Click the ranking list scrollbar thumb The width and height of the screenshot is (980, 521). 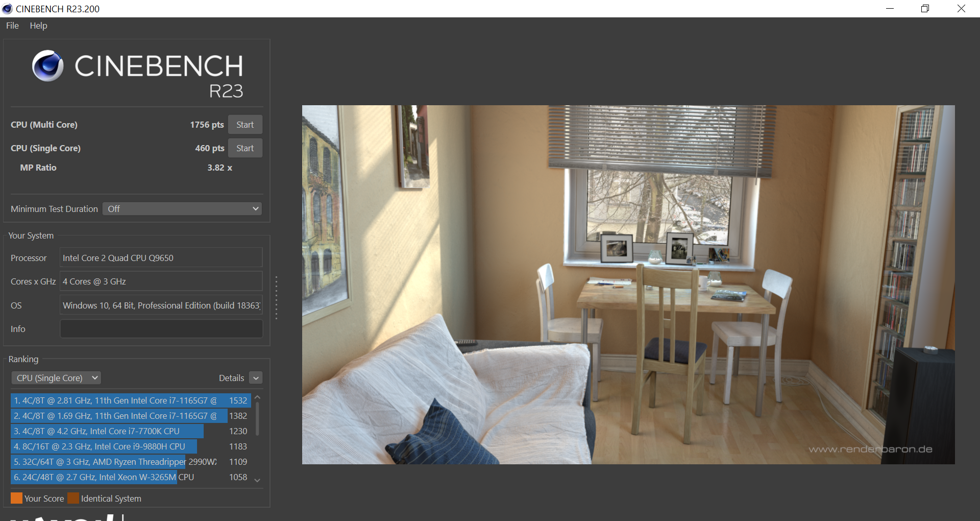click(257, 419)
